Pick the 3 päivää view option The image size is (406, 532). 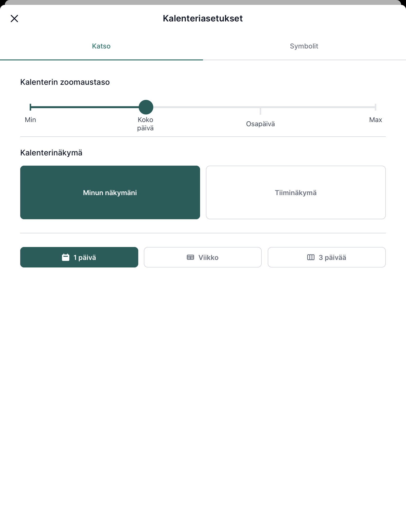click(327, 257)
